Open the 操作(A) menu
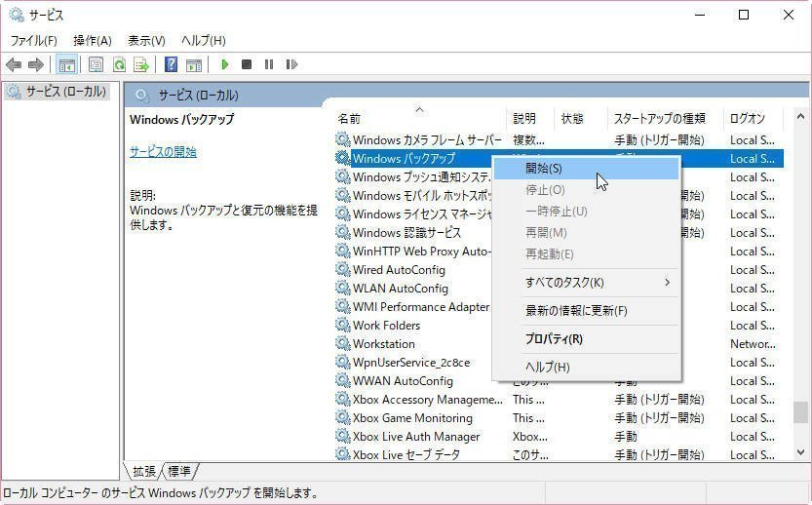This screenshot has height=505, width=812. pyautogui.click(x=93, y=40)
